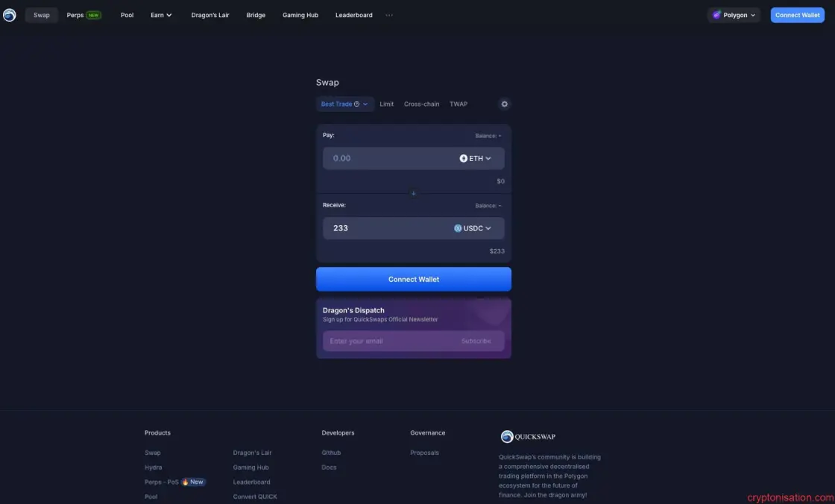Open the footer Hydra link
This screenshot has width=835, height=504.
pos(153,467)
